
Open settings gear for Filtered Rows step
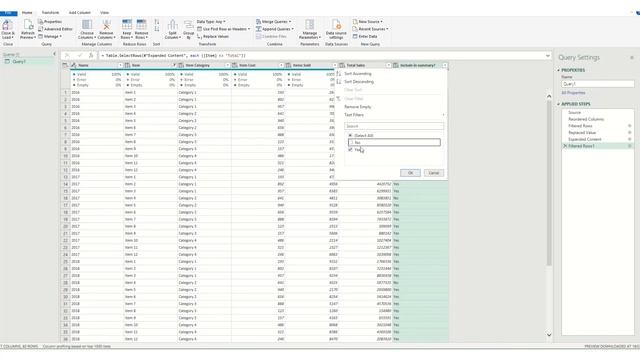(629, 126)
